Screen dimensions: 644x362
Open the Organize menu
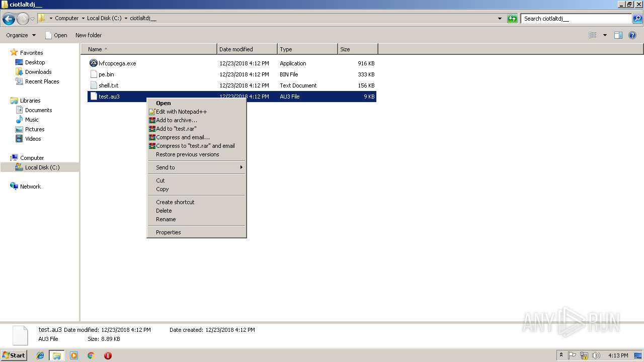point(21,35)
